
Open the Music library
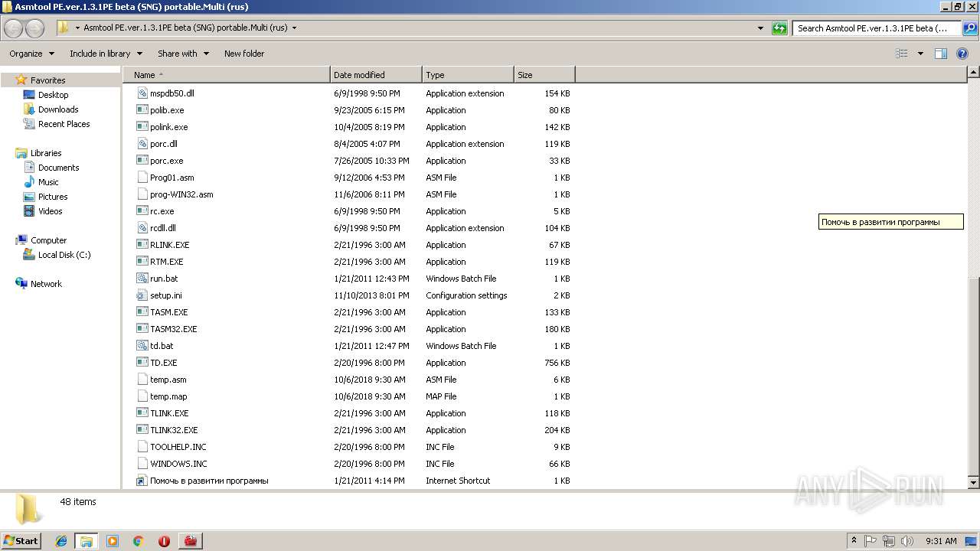(x=48, y=182)
